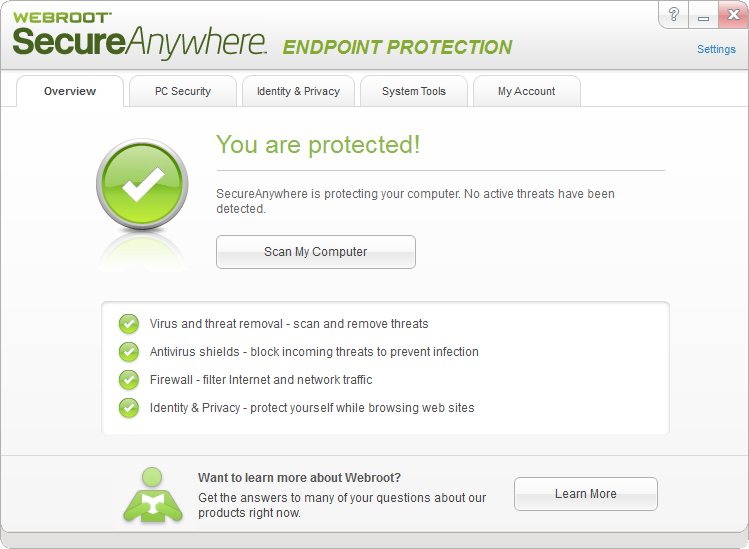Open help with the question mark icon
Screen dimensions: 749x549
[x=674, y=15]
